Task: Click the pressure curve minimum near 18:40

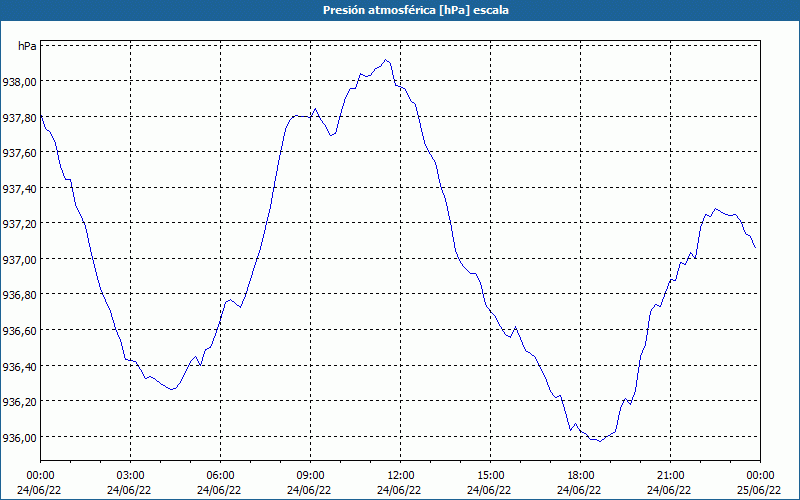Action: (x=600, y=441)
